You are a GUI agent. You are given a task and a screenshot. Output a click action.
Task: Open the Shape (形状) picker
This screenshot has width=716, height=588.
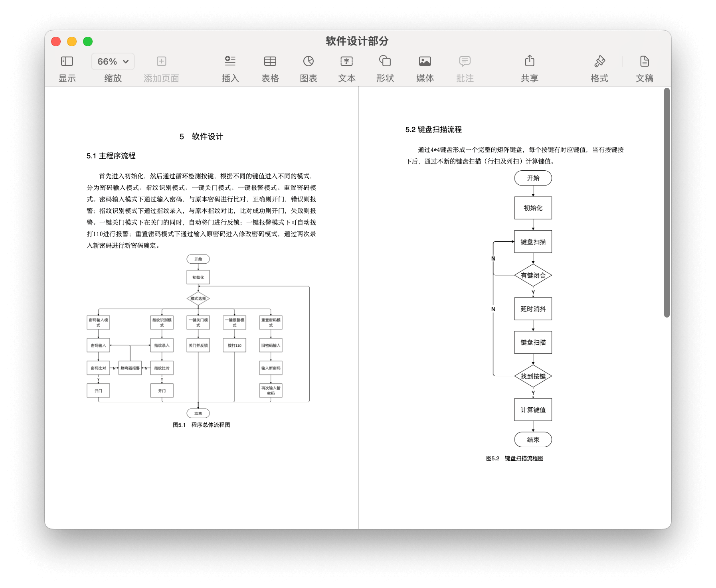[385, 61]
